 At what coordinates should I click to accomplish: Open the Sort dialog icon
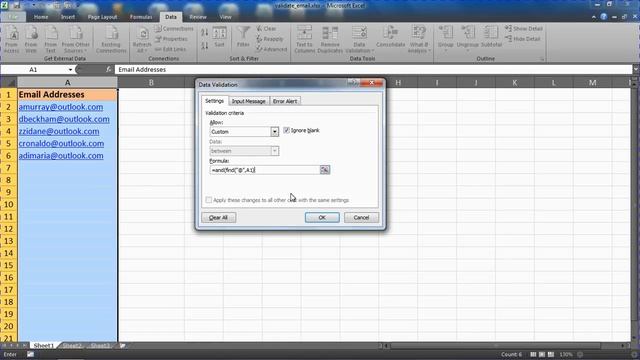(x=219, y=37)
